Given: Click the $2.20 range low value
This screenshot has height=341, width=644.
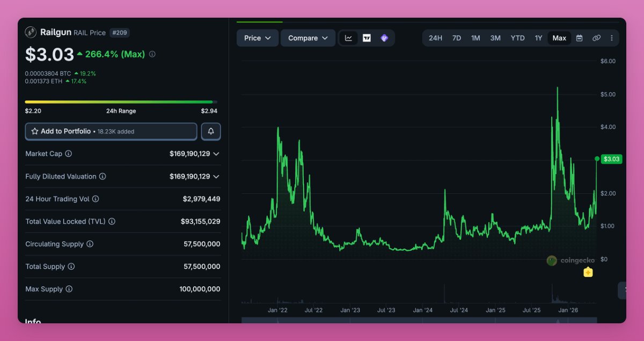Looking at the screenshot, I should click(33, 111).
